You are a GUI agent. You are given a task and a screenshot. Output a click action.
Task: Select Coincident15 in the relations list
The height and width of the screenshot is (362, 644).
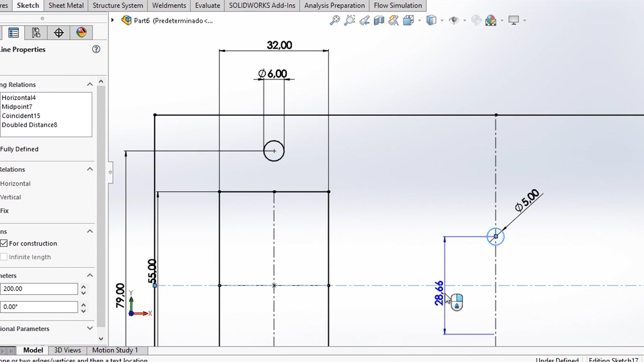(21, 115)
